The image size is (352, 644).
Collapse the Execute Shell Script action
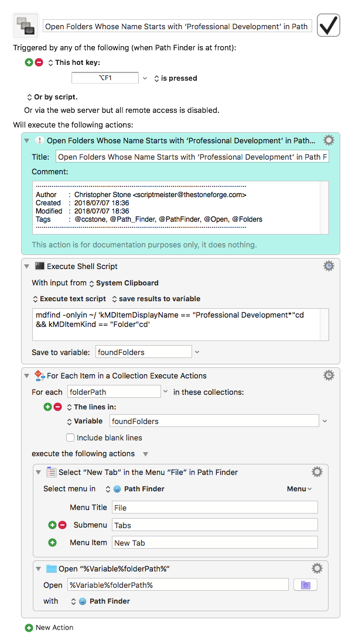point(27,266)
